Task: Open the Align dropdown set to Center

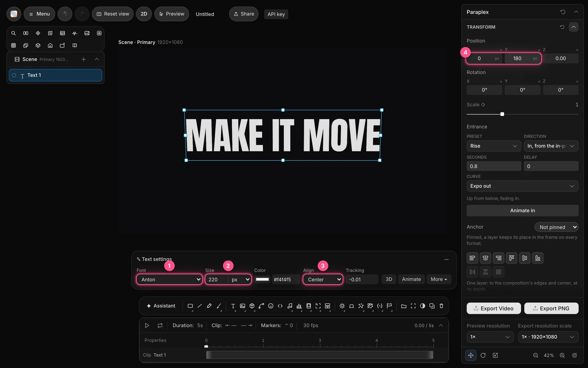Action: click(x=323, y=279)
